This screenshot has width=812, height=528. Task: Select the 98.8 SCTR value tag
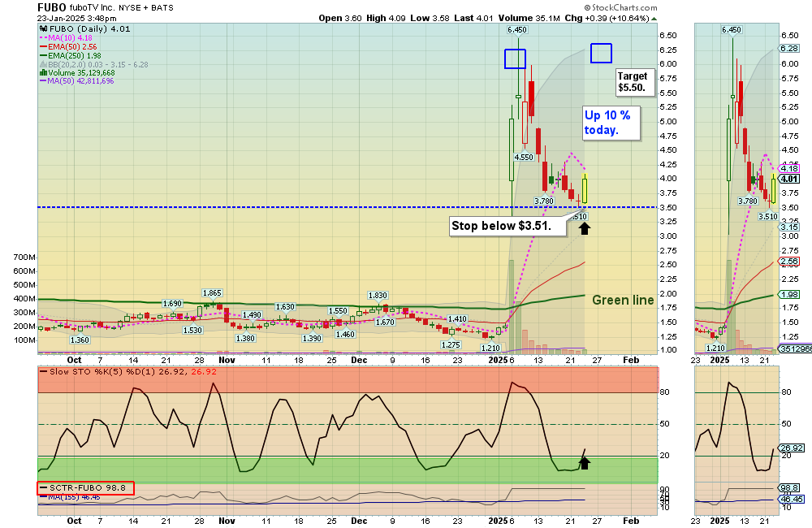[789, 488]
